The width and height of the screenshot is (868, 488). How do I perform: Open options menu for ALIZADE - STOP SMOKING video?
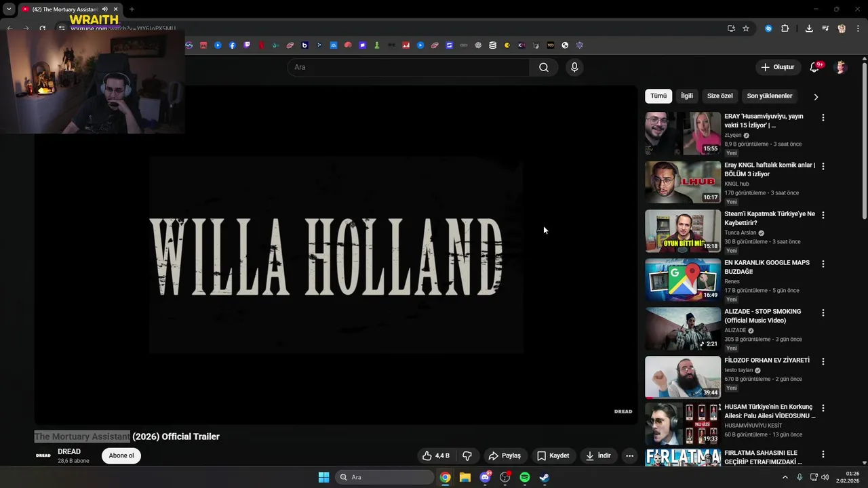(x=823, y=312)
